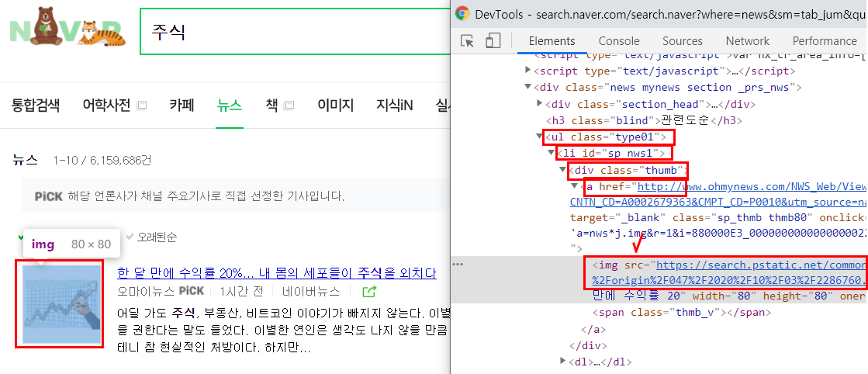Expand the div section_head node
This screenshot has height=374, width=868.
pos(540,104)
